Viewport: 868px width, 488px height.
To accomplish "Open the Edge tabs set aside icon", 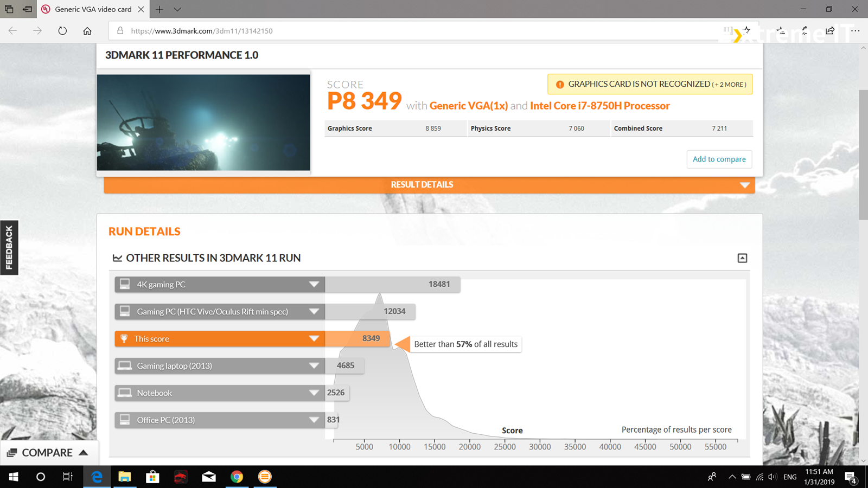I will (9, 9).
